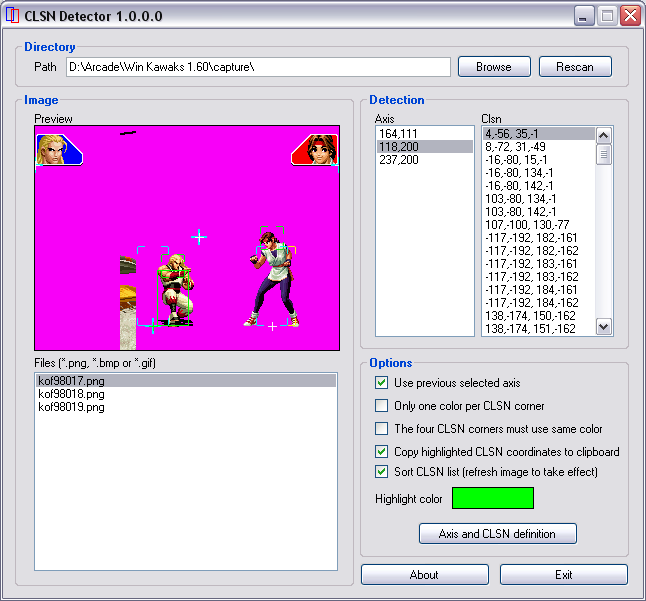The image size is (646, 601).
Task: Toggle Use previous selected axis checkbox
Action: [381, 383]
